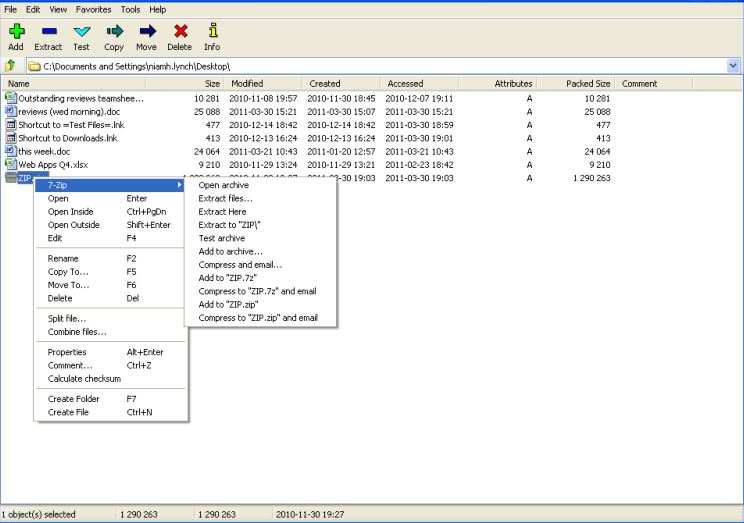Sort by Packed Size column header
The image size is (744, 523).
pyautogui.click(x=576, y=84)
